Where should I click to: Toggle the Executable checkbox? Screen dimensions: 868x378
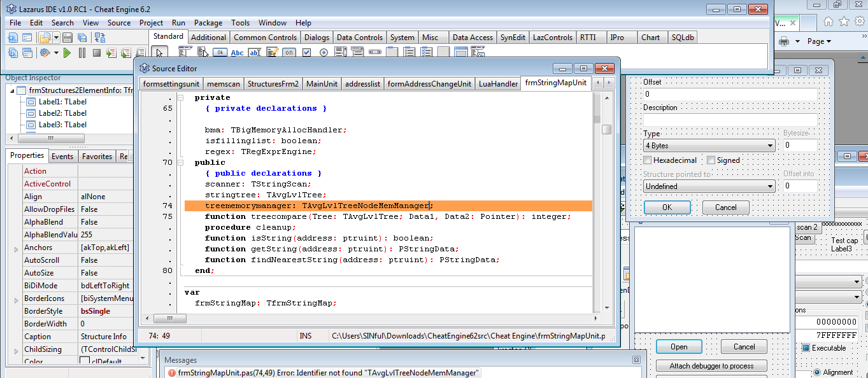coord(806,348)
